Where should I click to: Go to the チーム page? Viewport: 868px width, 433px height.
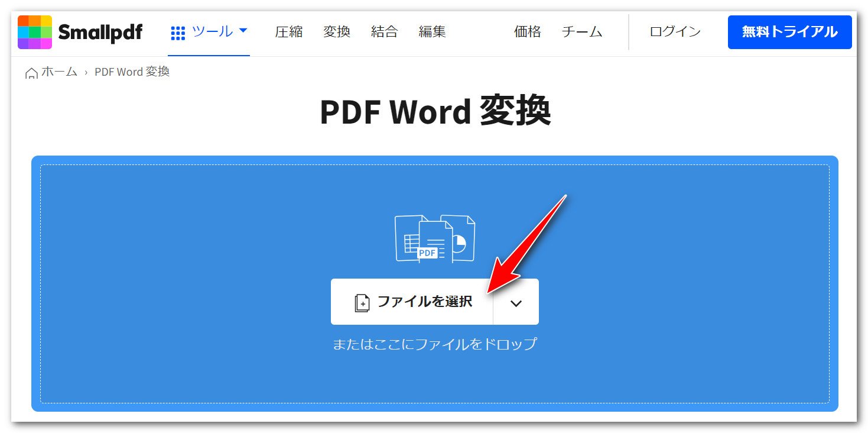(582, 32)
